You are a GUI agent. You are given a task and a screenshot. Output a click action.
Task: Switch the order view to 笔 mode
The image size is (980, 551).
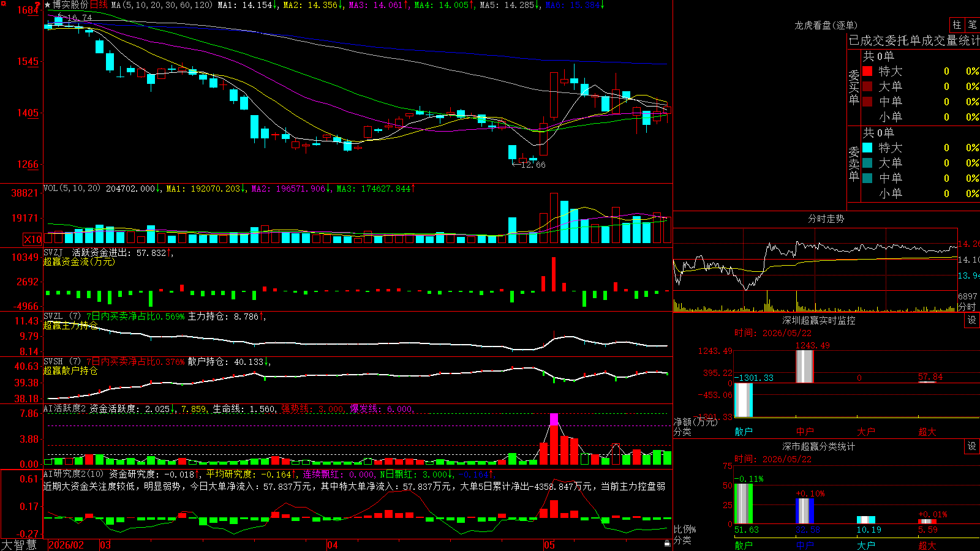972,24
